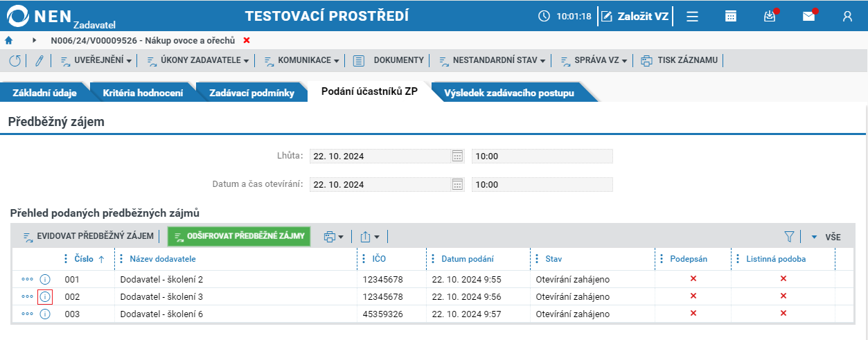
Task: Switch to Výsledek zadávacího postupu tab
Action: pos(509,93)
